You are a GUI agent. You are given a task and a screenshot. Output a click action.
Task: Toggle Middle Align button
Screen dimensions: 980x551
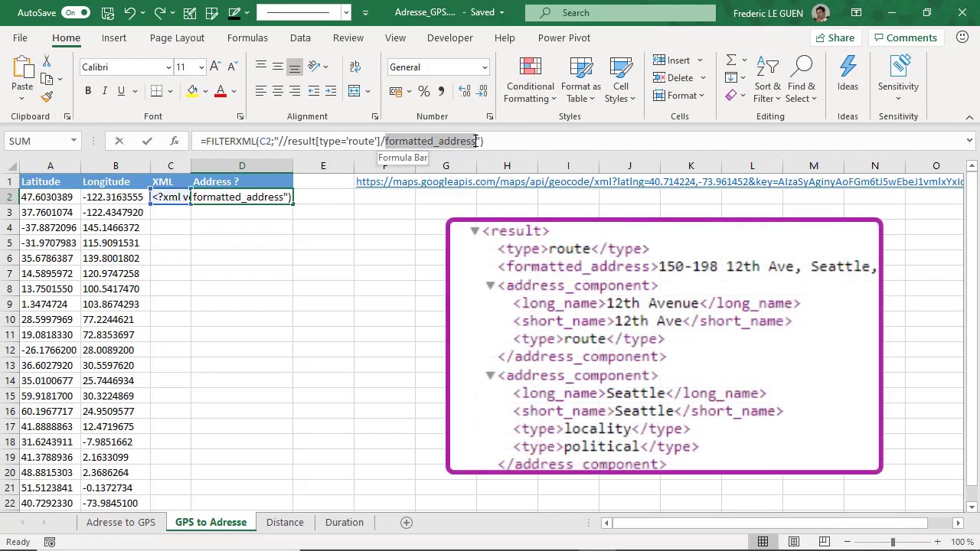tap(278, 67)
